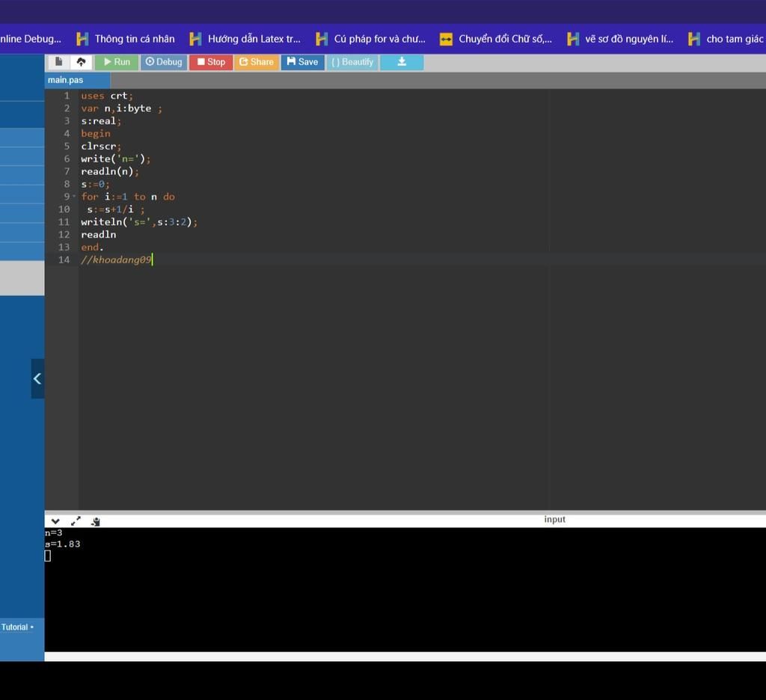Click the 'input' label above console
The height and width of the screenshot is (700, 766).
point(554,519)
